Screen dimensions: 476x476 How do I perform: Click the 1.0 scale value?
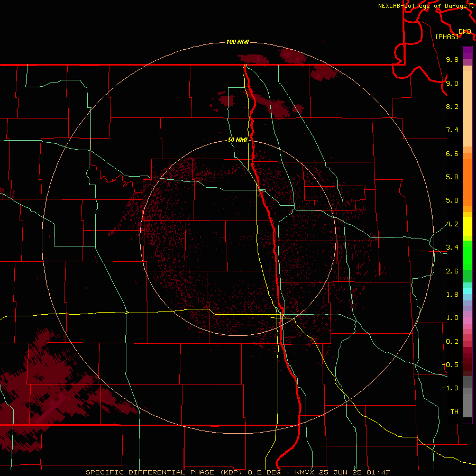452,318
